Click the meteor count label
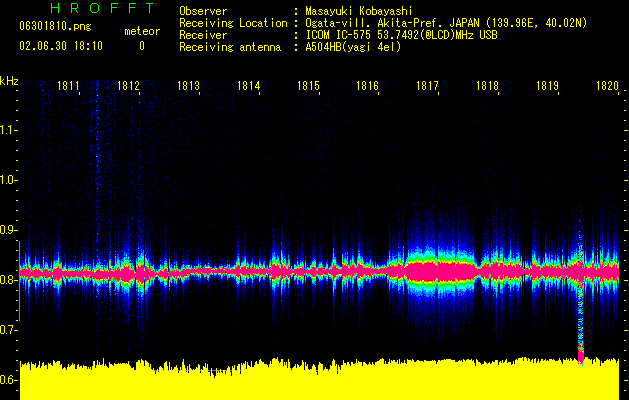The width and height of the screenshot is (629, 400). (x=141, y=31)
